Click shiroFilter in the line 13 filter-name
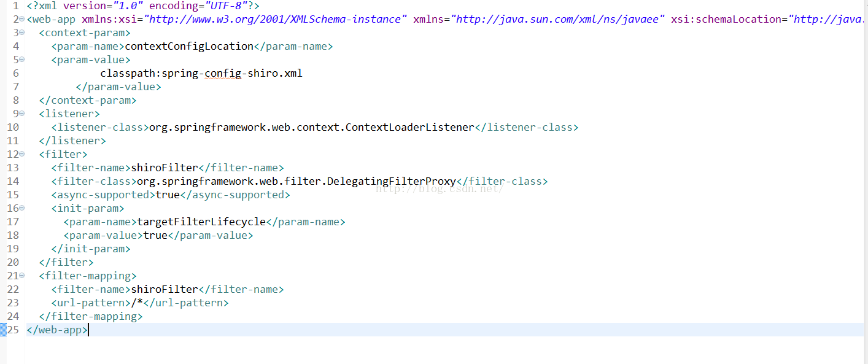This screenshot has height=364, width=868. [x=165, y=168]
